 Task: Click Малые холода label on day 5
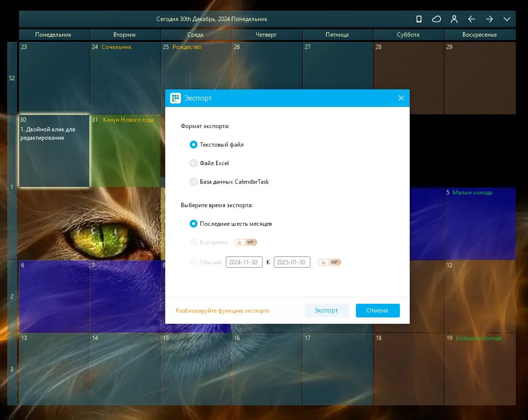(472, 193)
